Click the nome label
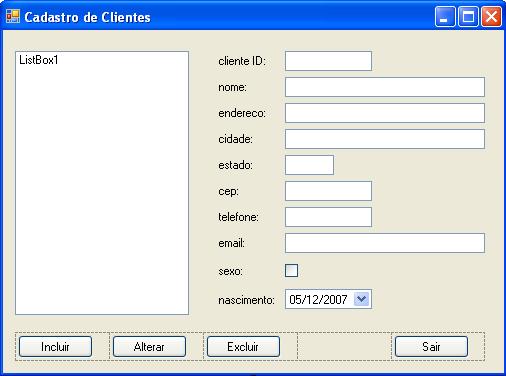 [232, 87]
